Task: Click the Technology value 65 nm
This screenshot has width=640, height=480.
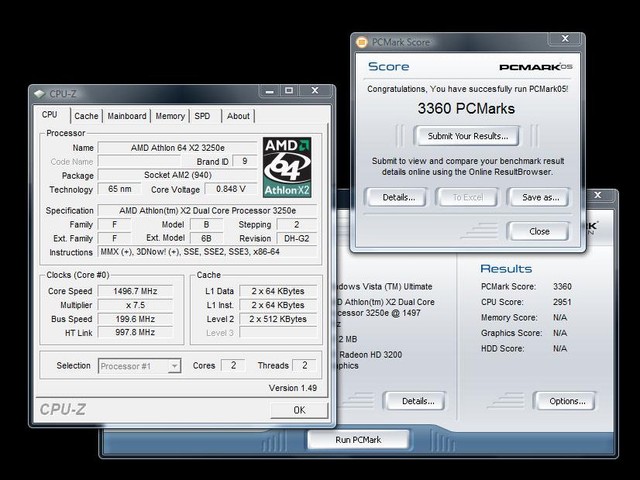Action: (120, 189)
